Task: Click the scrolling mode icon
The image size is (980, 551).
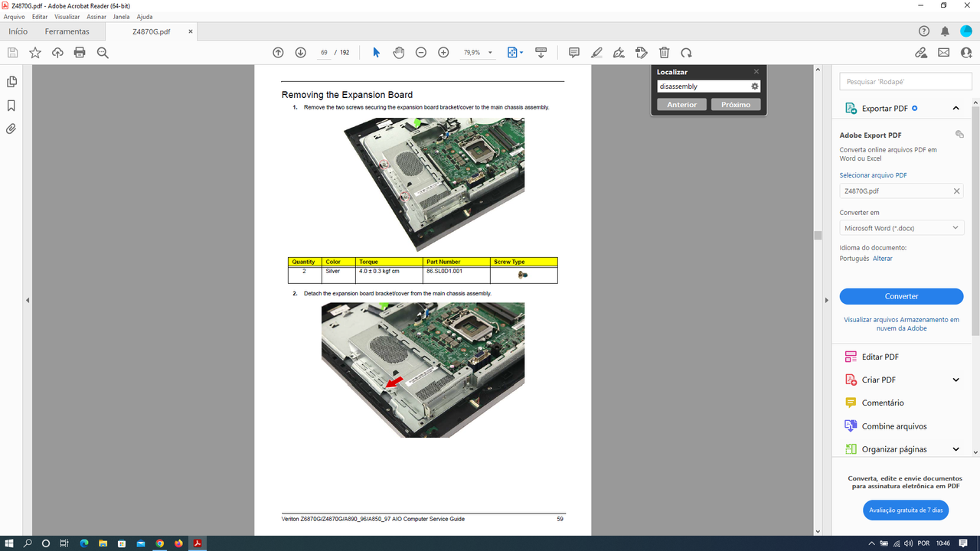Action: pos(541,53)
